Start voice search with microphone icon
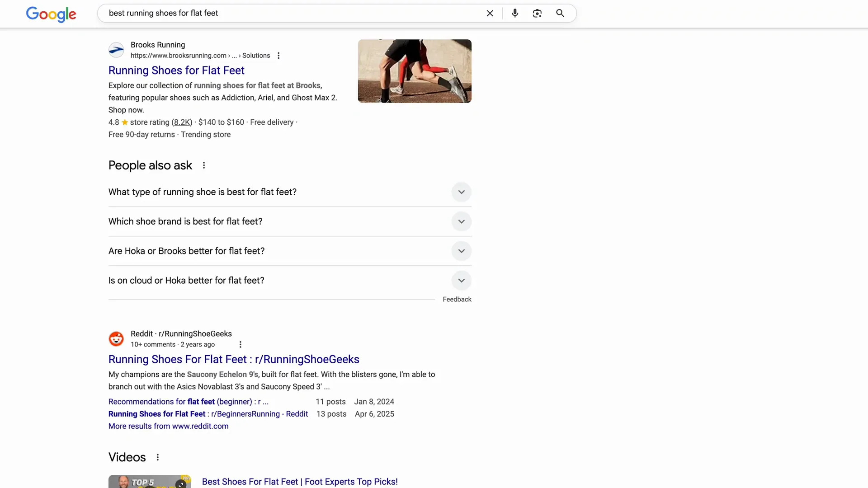The image size is (868, 488). tap(515, 13)
